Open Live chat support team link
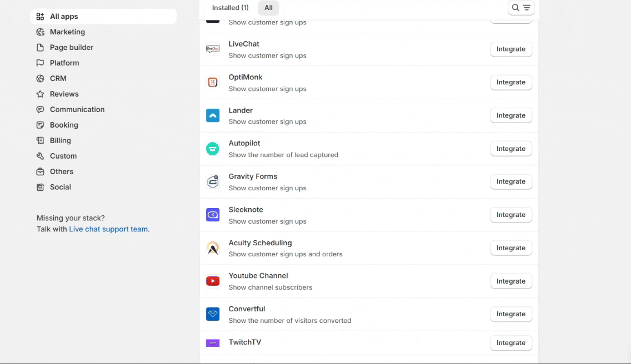 pos(109,229)
